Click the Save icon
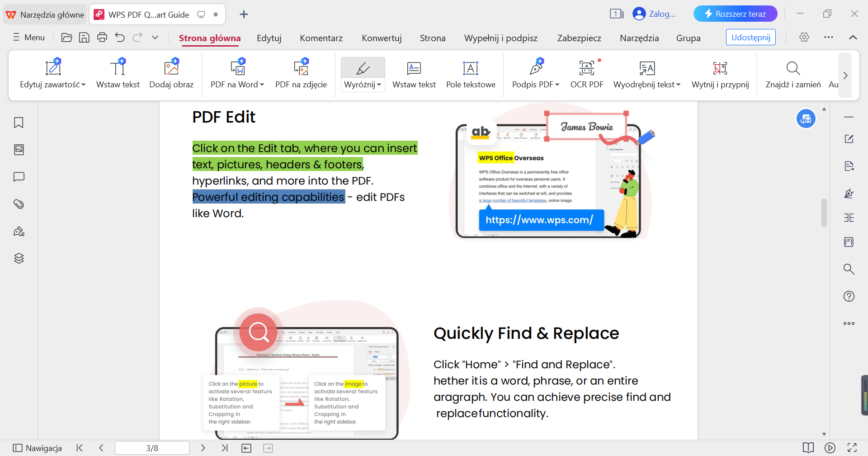 pos(84,38)
